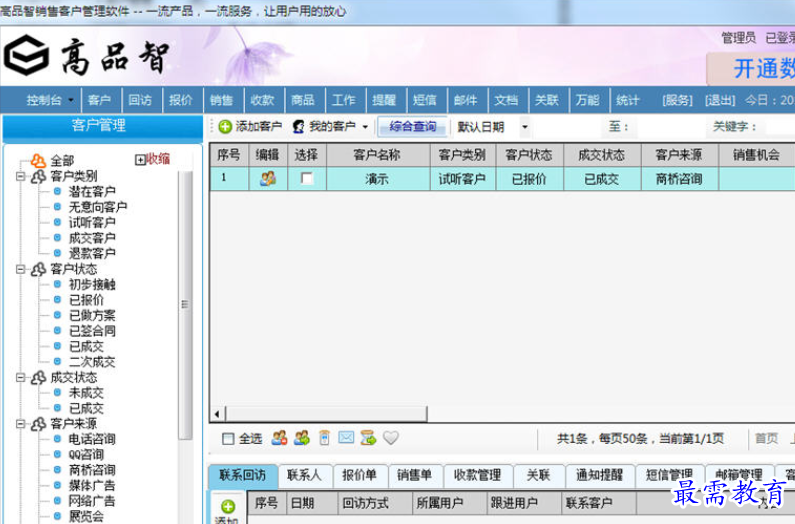The image size is (795, 524).
Task: Click the Customer Source group icon
Action: coord(38,424)
